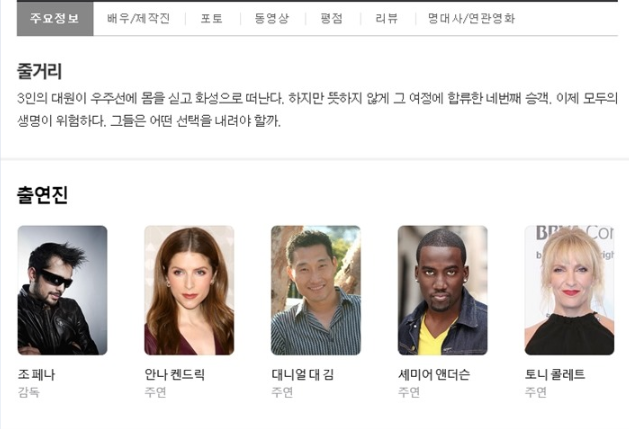This screenshot has height=429, width=629.
Task: Open the 토니 콜레트 name link
Action: (x=555, y=375)
